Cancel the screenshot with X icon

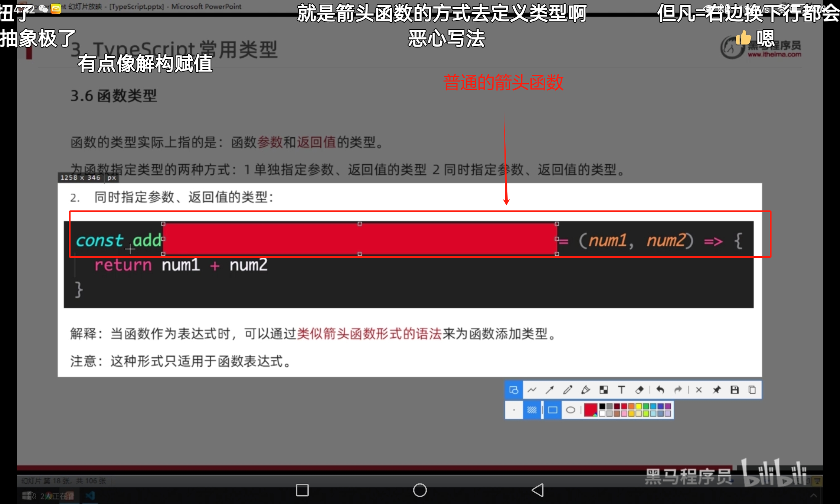[x=699, y=390]
